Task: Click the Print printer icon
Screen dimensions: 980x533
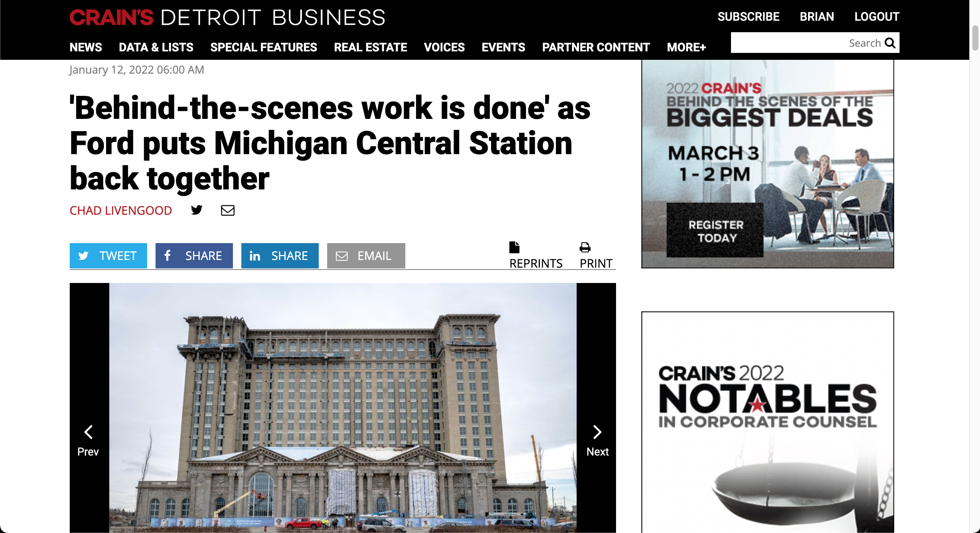Action: click(x=585, y=247)
